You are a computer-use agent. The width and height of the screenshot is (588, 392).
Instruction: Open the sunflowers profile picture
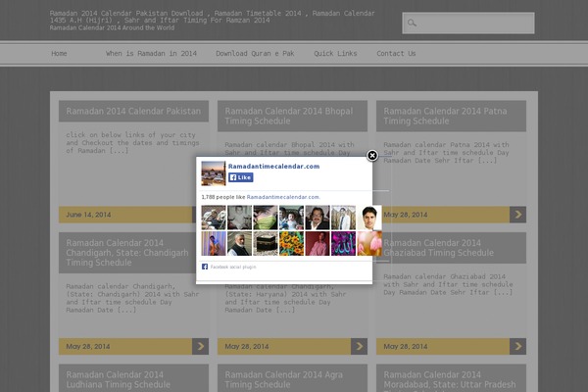(291, 243)
